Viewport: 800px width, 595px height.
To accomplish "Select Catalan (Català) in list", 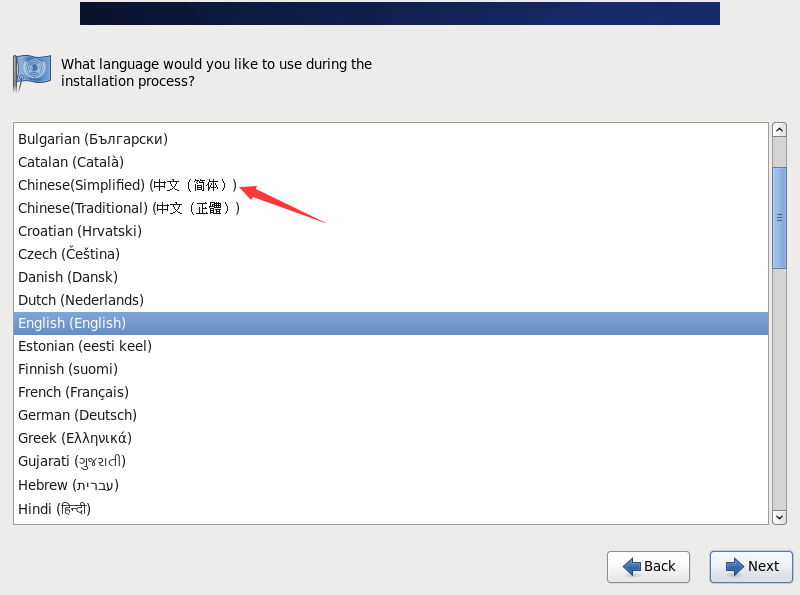I will coord(391,162).
